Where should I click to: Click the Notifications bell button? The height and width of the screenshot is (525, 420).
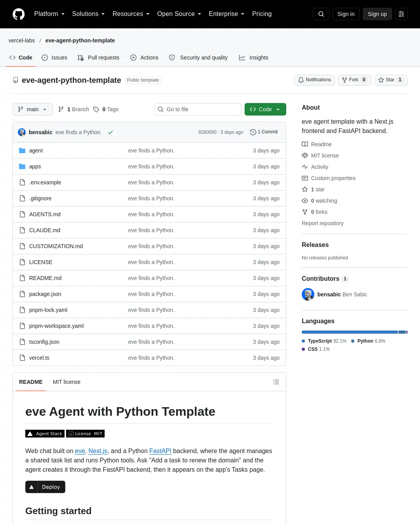(x=315, y=80)
